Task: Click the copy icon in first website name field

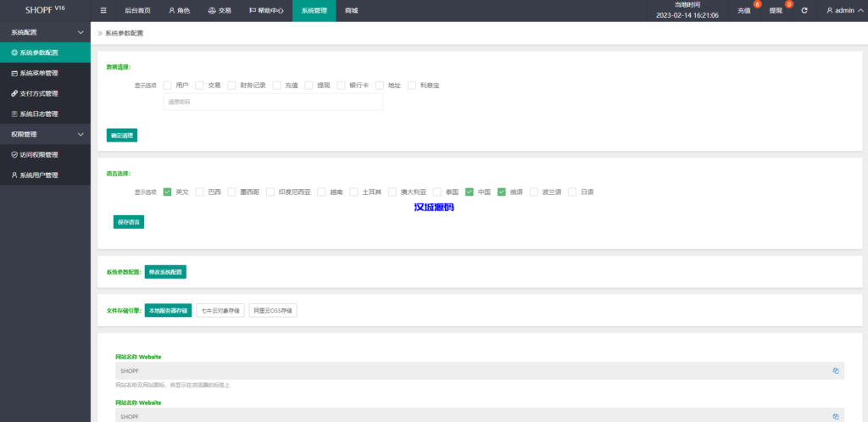Action: [835, 370]
